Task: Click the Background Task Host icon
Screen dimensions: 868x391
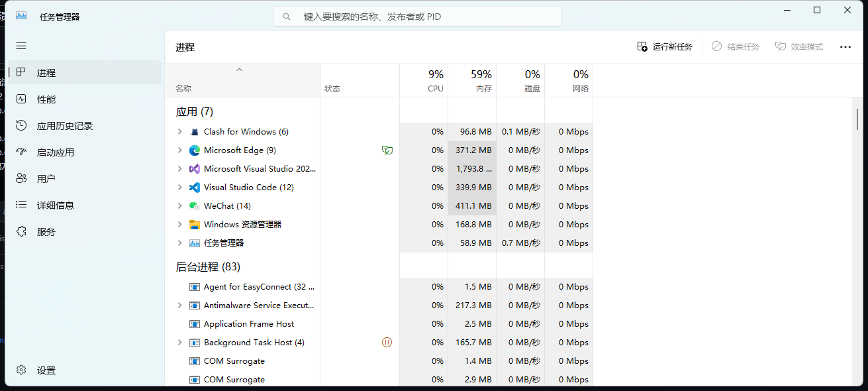Action: pyautogui.click(x=195, y=343)
